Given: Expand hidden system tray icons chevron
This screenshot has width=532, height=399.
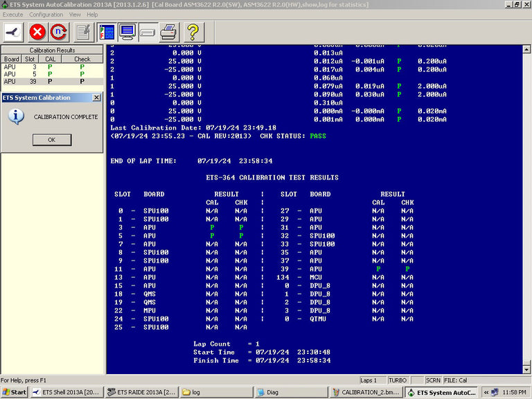Looking at the screenshot, I should tap(486, 392).
